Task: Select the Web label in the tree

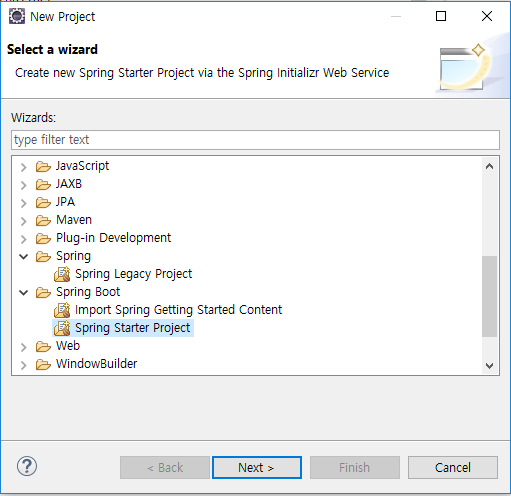Action: pos(68,346)
